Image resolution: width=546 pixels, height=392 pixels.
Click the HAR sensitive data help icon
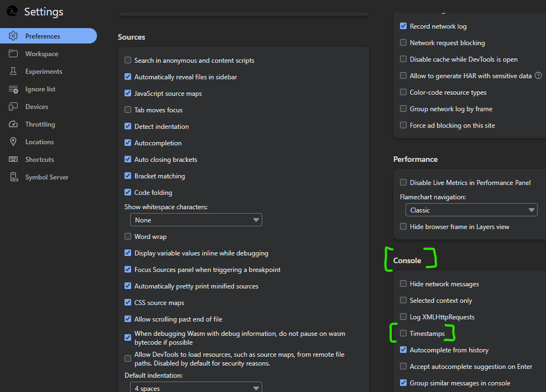538,75
